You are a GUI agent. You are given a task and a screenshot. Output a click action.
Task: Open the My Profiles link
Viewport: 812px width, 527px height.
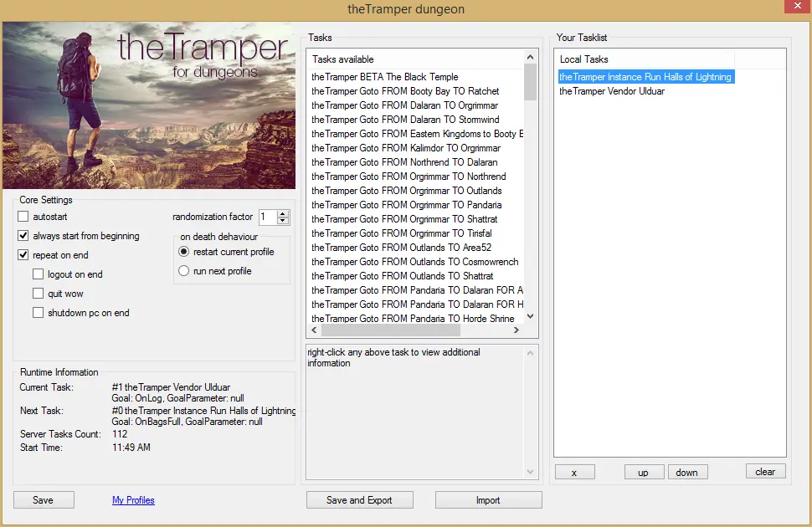pyautogui.click(x=133, y=500)
